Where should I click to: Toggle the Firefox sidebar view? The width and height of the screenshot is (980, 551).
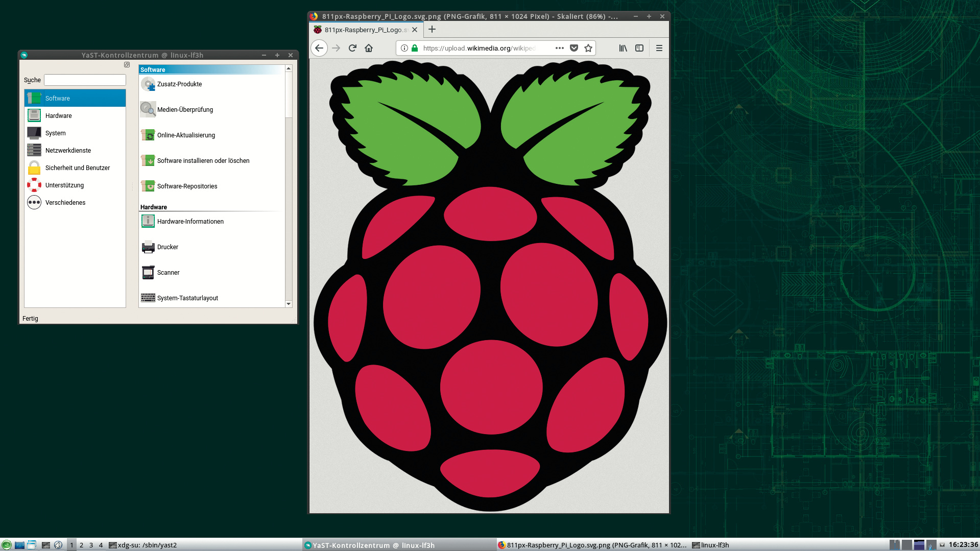pos(639,48)
